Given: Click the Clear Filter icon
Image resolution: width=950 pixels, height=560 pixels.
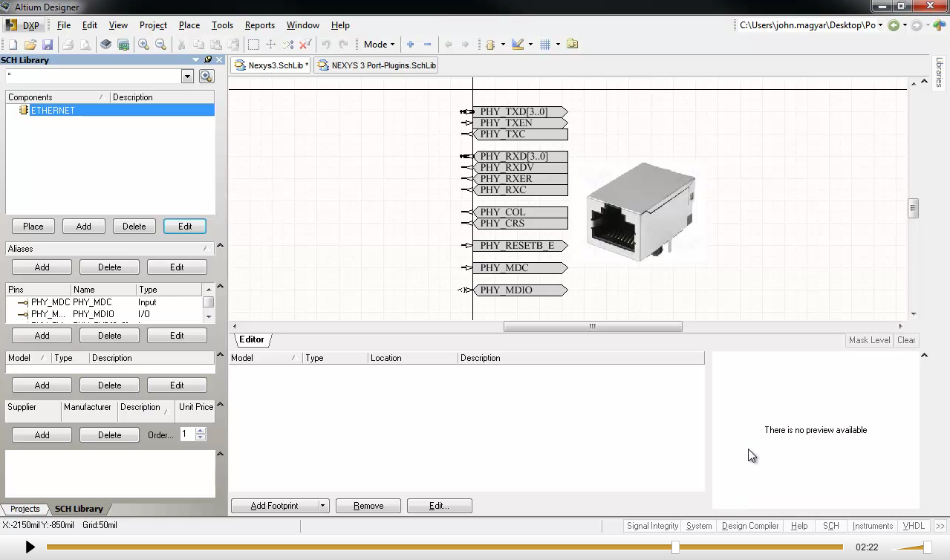Looking at the screenshot, I should (305, 45).
